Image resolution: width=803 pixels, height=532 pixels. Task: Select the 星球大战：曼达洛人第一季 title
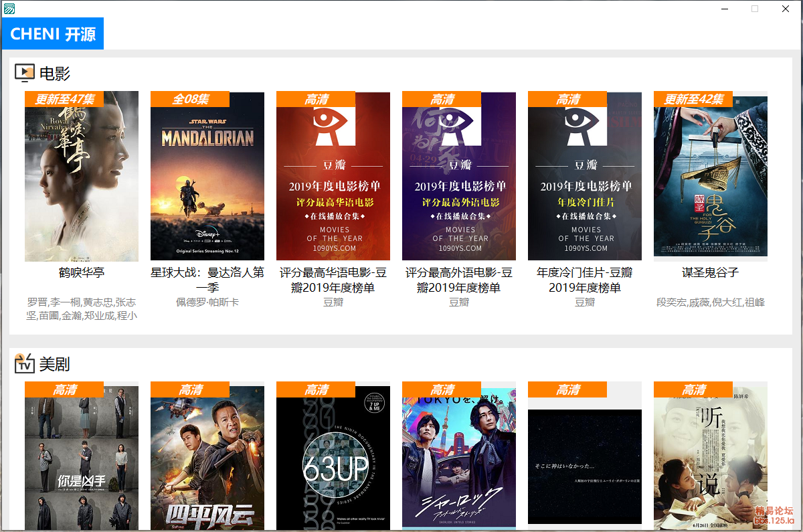(207, 280)
